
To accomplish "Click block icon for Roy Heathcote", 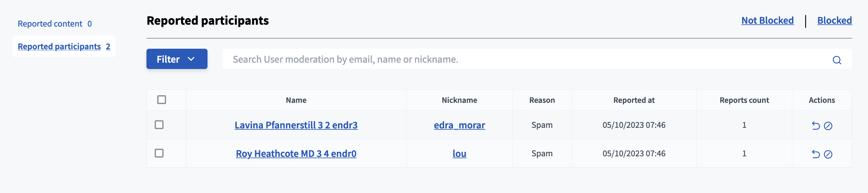I will (828, 154).
